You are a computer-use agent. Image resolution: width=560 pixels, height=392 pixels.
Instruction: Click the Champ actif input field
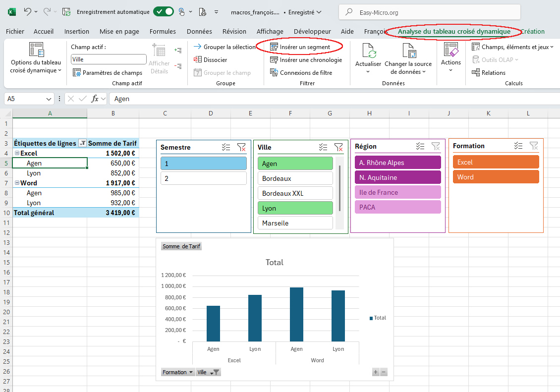pyautogui.click(x=109, y=59)
